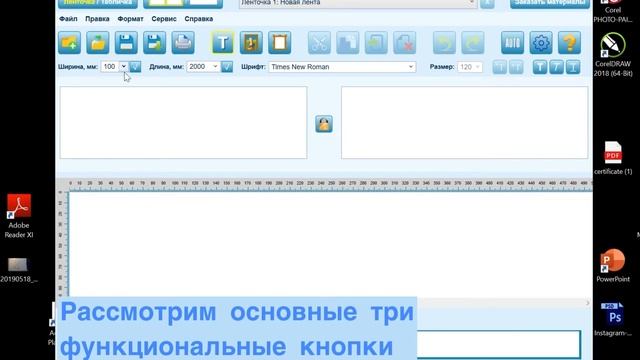Click the Delete icon with red cross
This screenshot has width=640, height=360.
pyautogui.click(x=404, y=42)
